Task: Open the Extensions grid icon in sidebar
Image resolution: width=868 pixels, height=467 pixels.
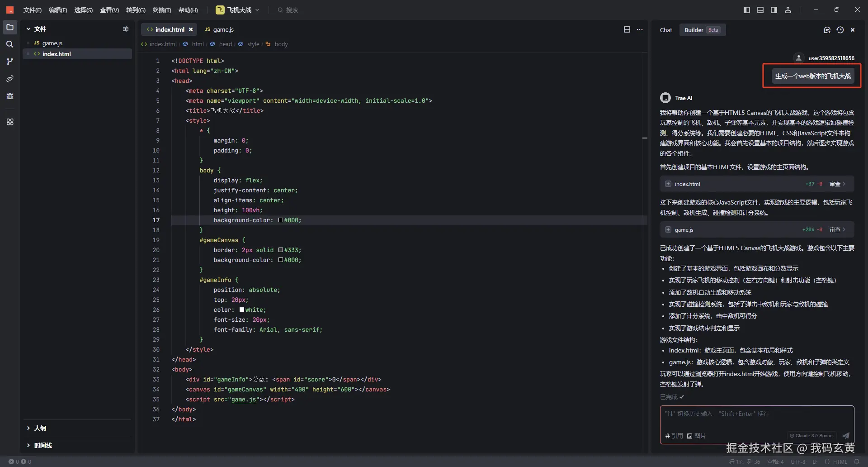Action: coord(10,122)
